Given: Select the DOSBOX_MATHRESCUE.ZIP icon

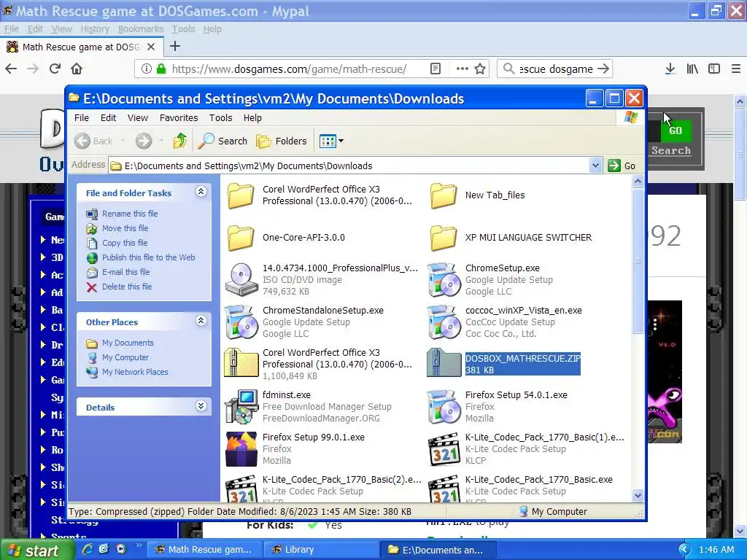Looking at the screenshot, I should (444, 363).
